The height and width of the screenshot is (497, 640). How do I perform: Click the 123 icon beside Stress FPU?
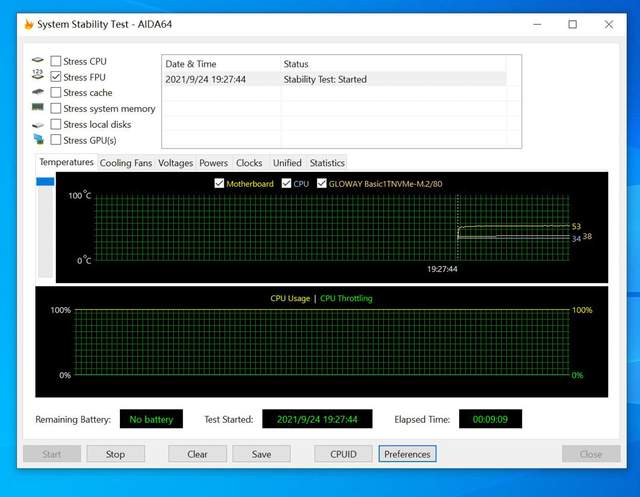point(38,75)
